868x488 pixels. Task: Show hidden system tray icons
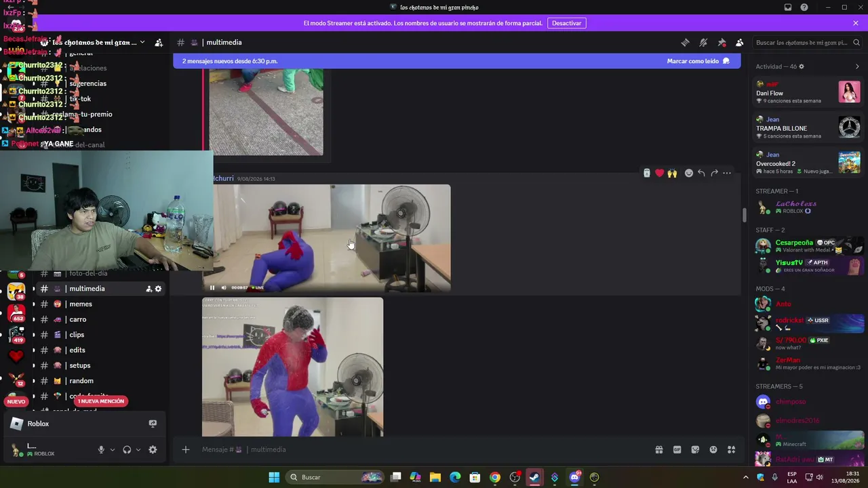(x=746, y=477)
